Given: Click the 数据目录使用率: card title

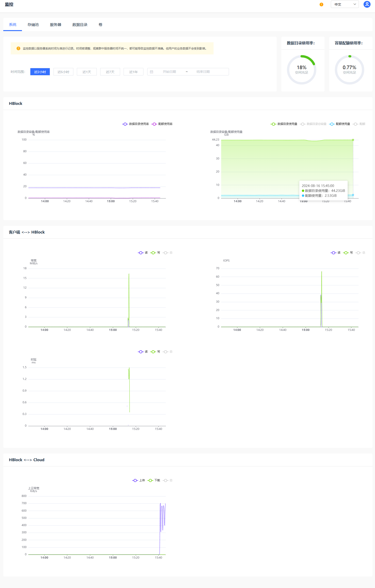Looking at the screenshot, I should (x=300, y=43).
